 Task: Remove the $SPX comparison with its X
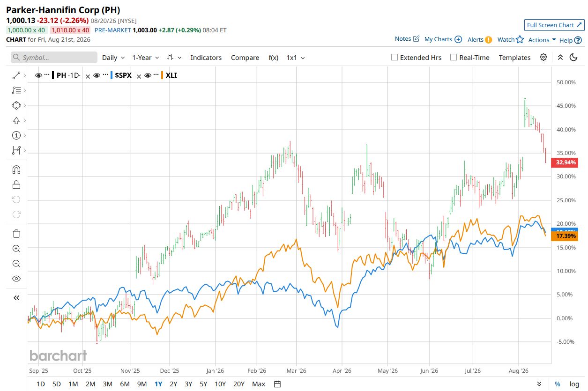click(87, 76)
